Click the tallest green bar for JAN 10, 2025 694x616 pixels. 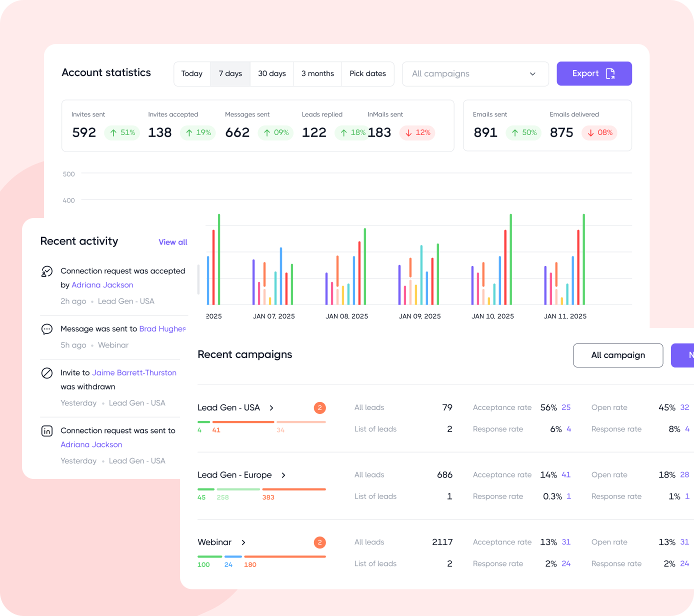(x=510, y=260)
